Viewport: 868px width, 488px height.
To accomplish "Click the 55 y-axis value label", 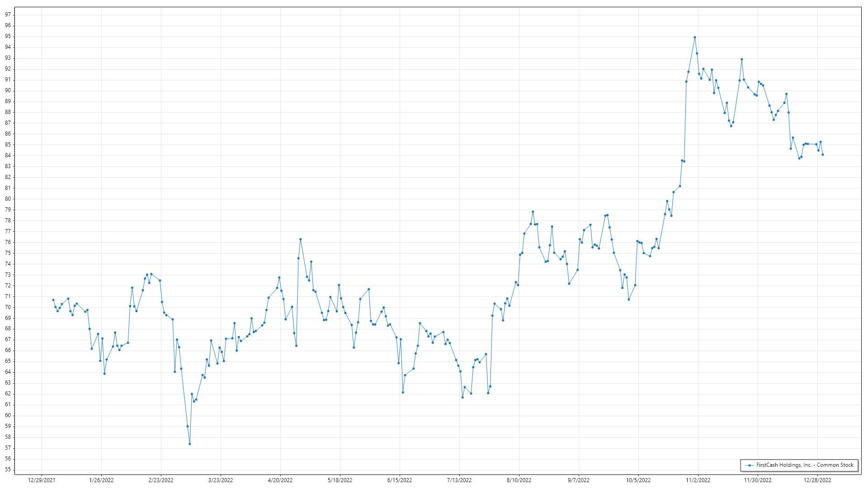I will click(8, 469).
